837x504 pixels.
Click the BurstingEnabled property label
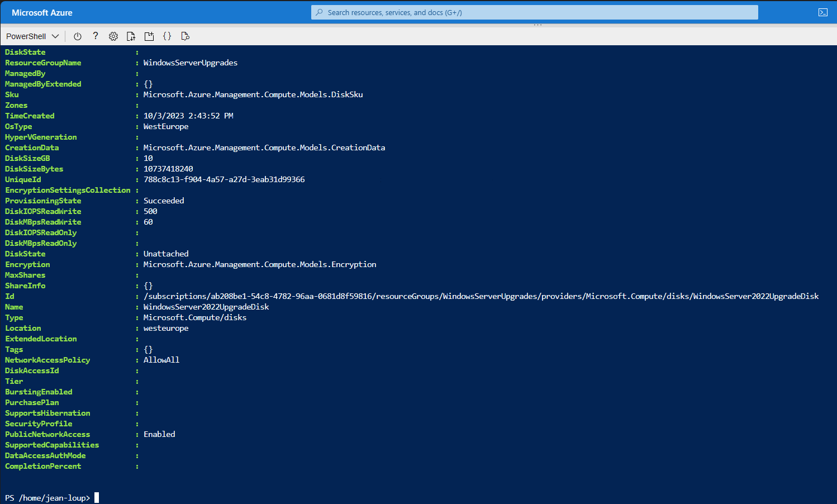pos(39,392)
